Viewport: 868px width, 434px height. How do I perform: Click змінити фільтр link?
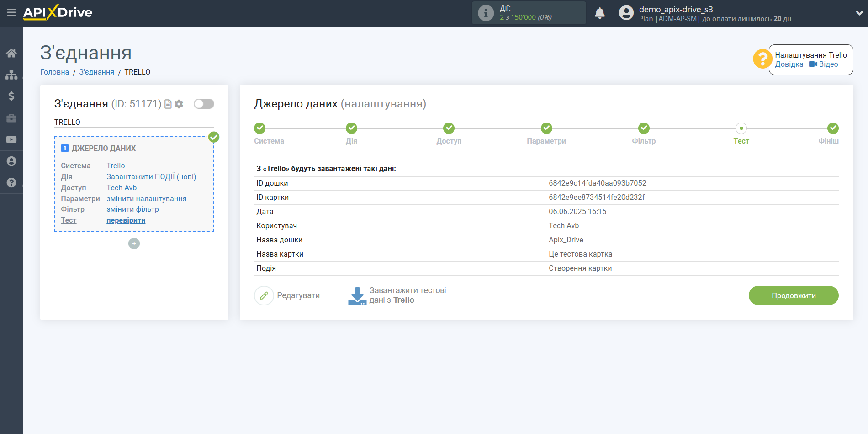click(132, 209)
